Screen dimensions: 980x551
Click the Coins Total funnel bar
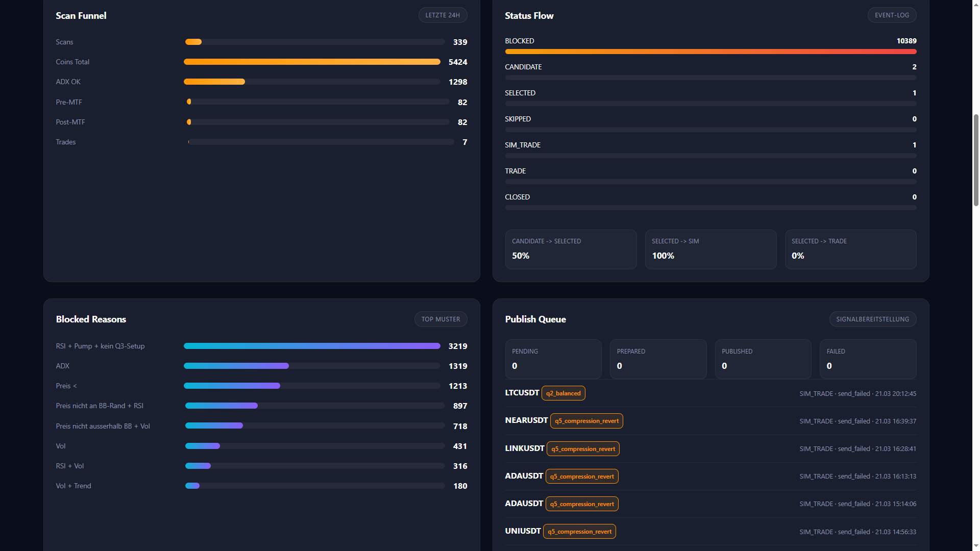312,62
